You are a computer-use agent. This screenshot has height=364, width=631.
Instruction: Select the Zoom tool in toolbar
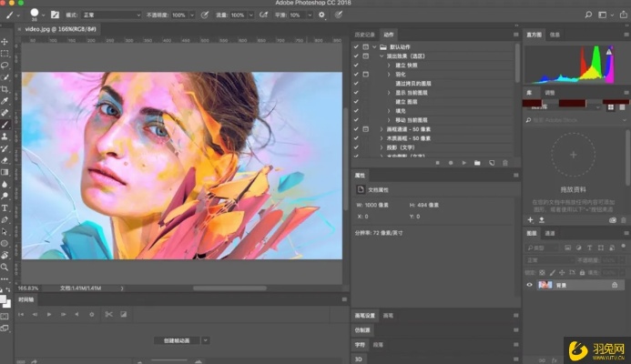(x=5, y=267)
